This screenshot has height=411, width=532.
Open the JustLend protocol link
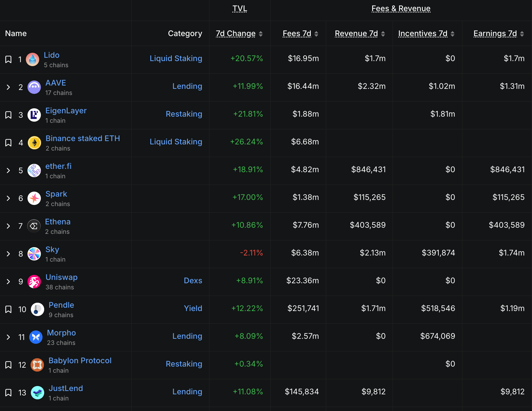66,388
